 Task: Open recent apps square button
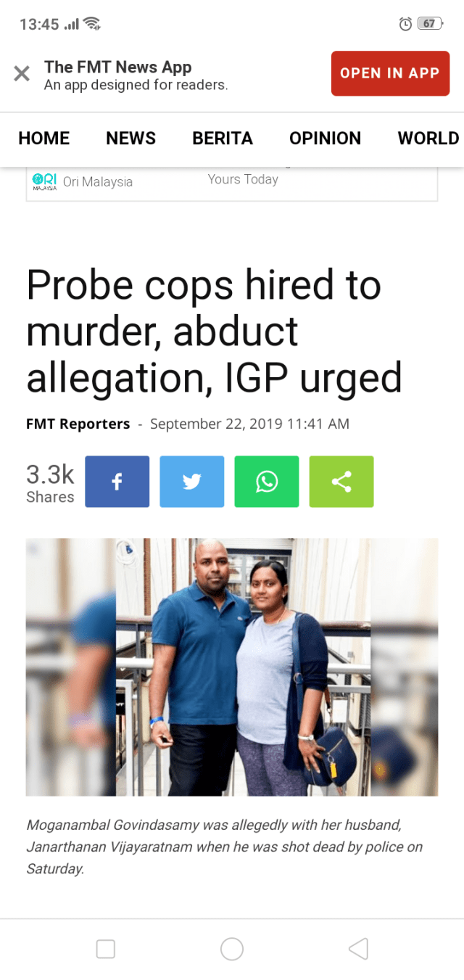pos(106,948)
